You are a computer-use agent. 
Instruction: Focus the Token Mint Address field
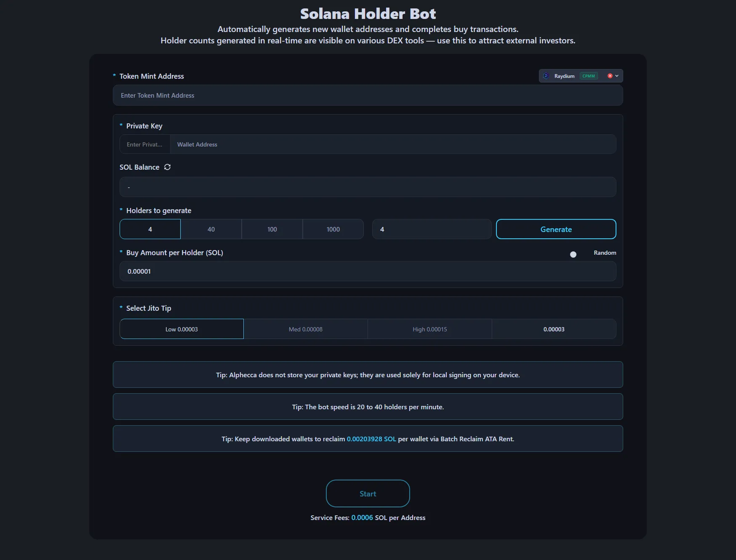pyautogui.click(x=368, y=96)
